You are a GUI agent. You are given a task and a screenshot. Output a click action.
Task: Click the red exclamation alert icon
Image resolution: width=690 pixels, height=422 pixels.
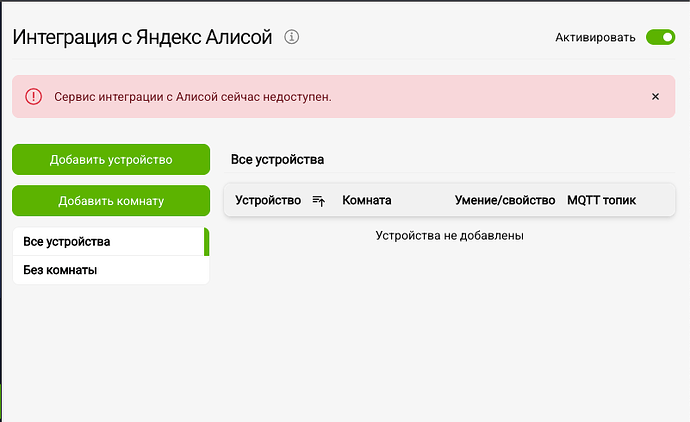33,96
